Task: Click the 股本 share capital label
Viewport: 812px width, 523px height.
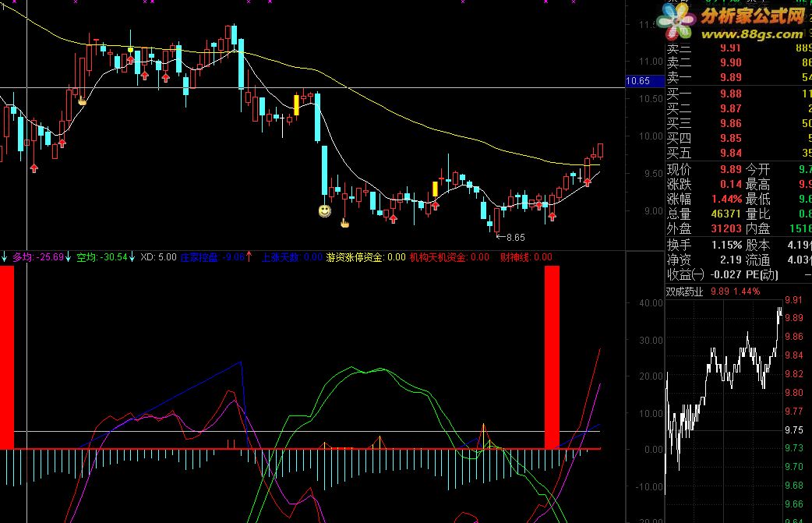Action: [758, 245]
